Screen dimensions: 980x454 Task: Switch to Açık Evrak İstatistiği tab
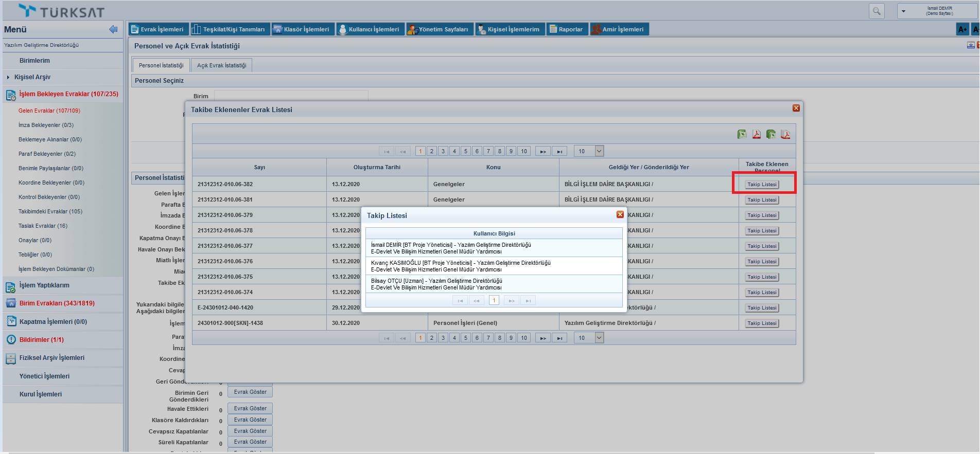click(x=221, y=65)
